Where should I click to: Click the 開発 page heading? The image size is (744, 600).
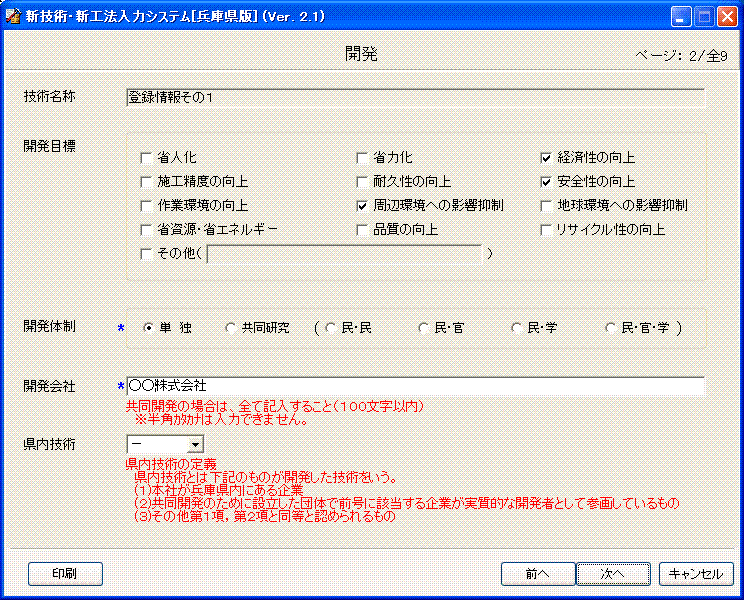tap(361, 54)
